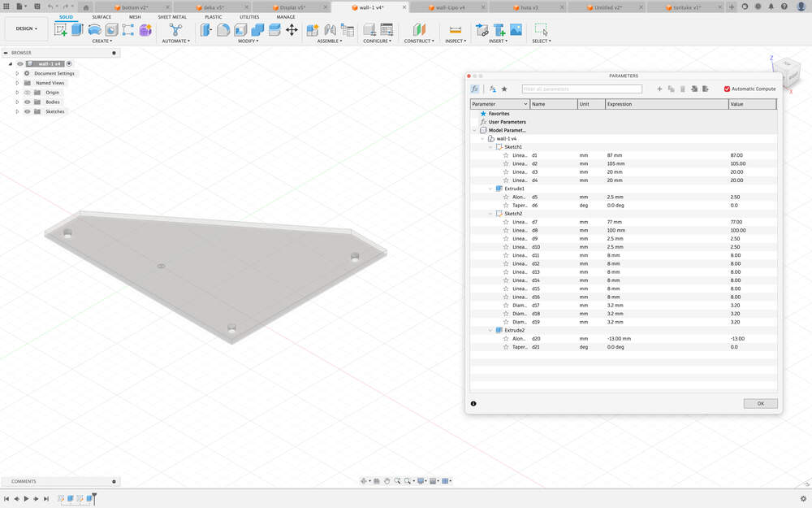Select the Press Pull tool

pyautogui.click(x=206, y=29)
